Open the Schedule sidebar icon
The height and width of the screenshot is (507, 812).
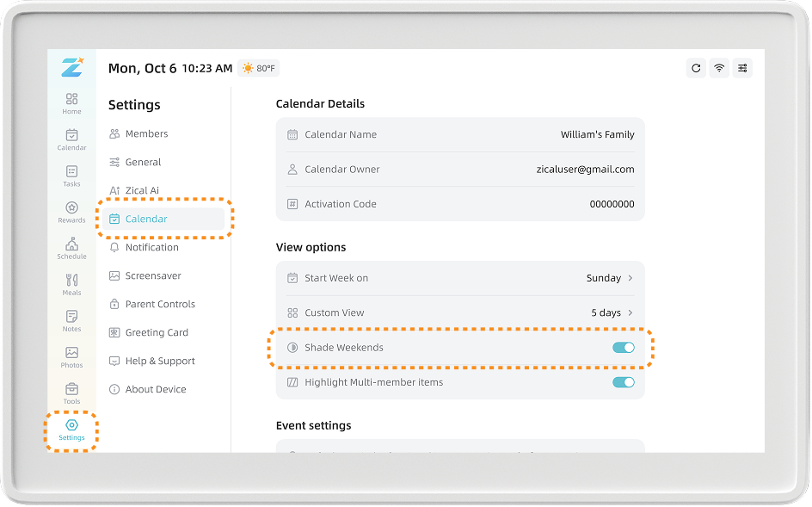click(x=71, y=249)
